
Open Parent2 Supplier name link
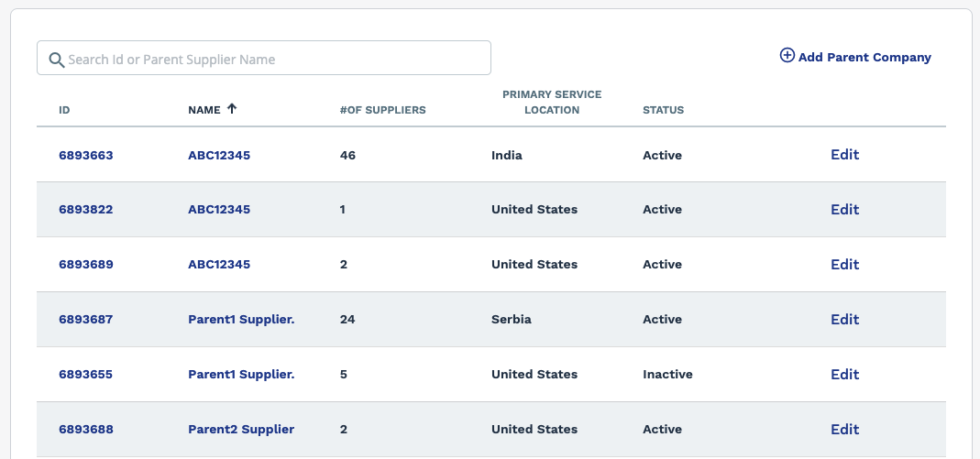241,430
